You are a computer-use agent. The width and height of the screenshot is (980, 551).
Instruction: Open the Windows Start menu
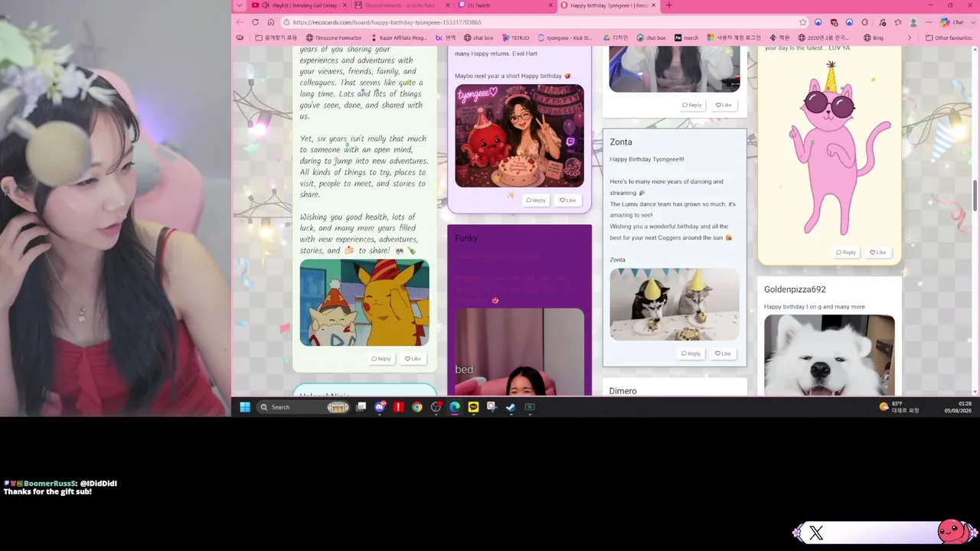tap(245, 407)
